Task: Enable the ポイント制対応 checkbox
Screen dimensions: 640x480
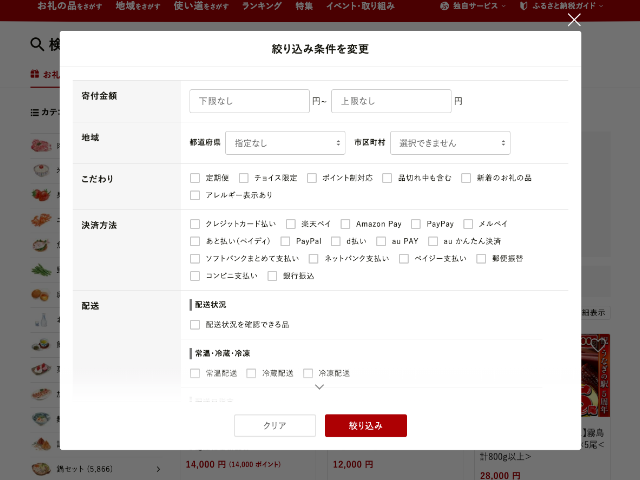Action: pyautogui.click(x=312, y=178)
